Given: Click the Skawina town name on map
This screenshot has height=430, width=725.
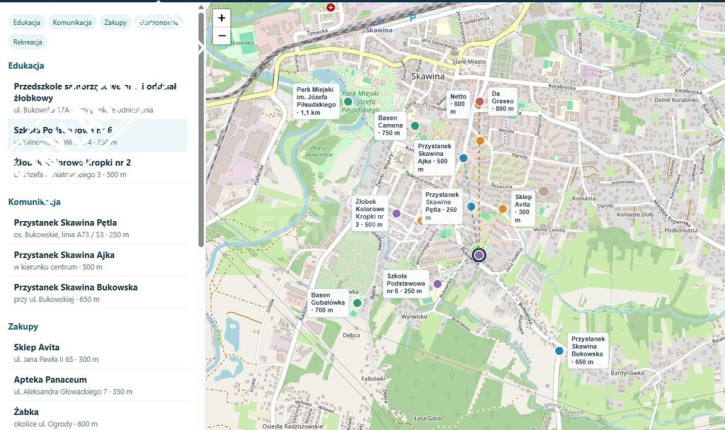Looking at the screenshot, I should [x=428, y=76].
